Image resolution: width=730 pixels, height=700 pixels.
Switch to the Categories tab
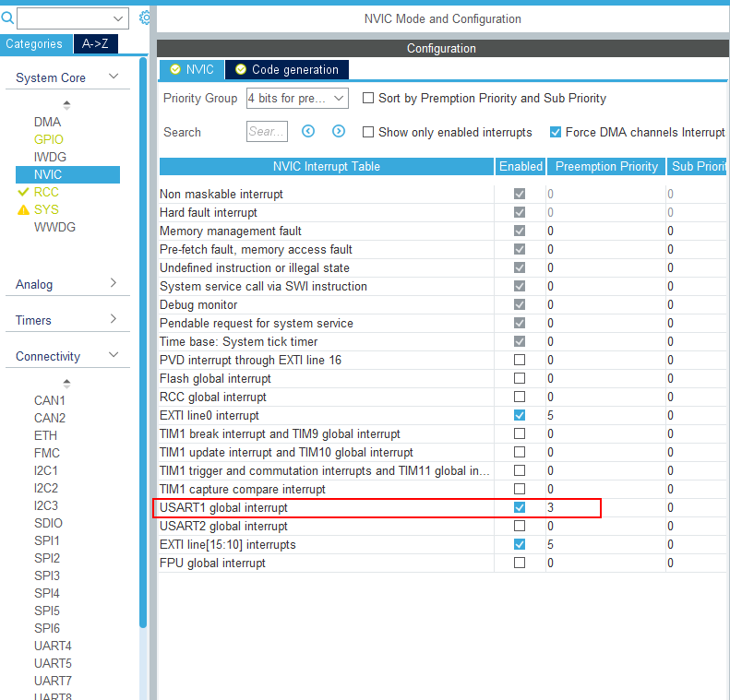pos(36,43)
